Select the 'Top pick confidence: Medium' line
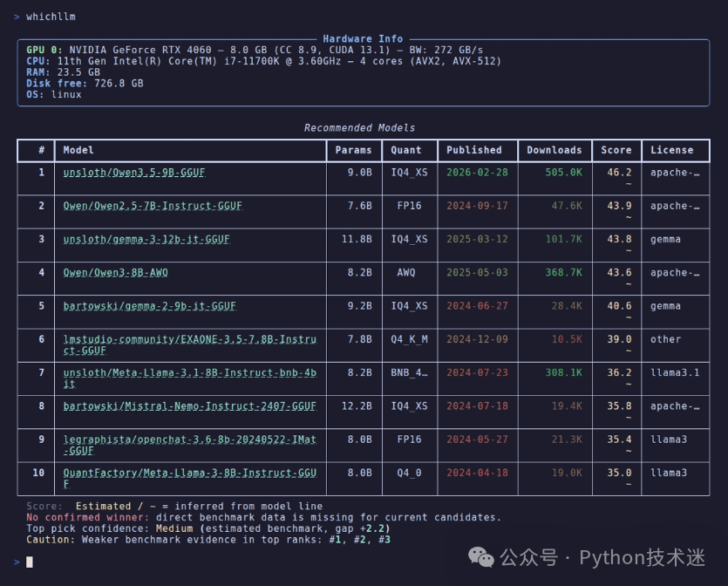The height and width of the screenshot is (586, 728). (208, 529)
